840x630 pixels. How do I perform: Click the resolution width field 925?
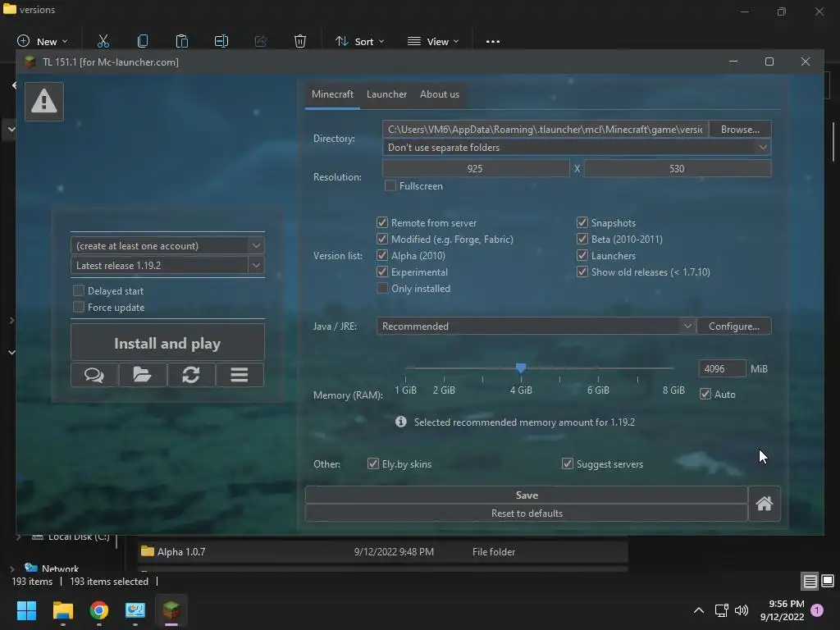click(476, 169)
